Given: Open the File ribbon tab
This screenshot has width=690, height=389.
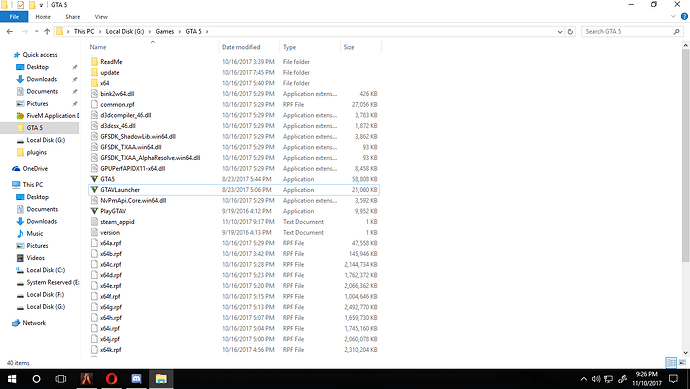Looking at the screenshot, I should 14,17.
